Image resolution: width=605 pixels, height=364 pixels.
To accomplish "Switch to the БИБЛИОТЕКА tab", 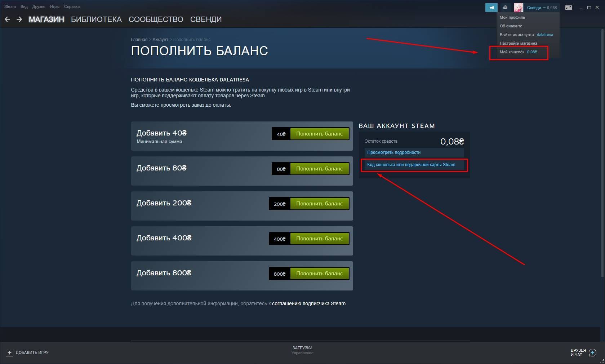I will coord(96,19).
